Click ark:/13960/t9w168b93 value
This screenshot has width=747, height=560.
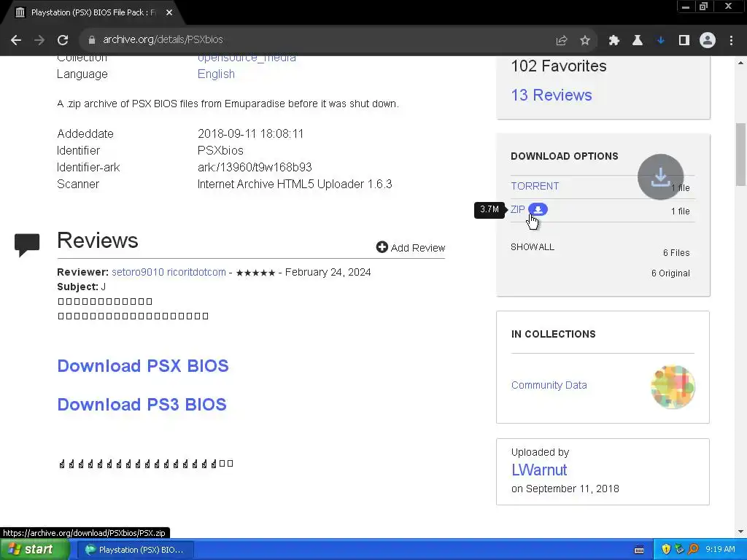point(255,168)
